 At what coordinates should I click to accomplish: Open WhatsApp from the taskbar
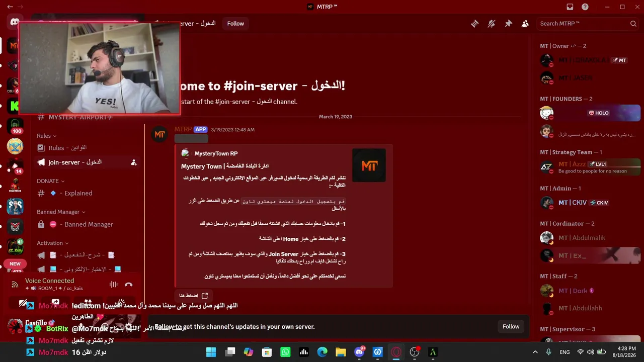285,352
